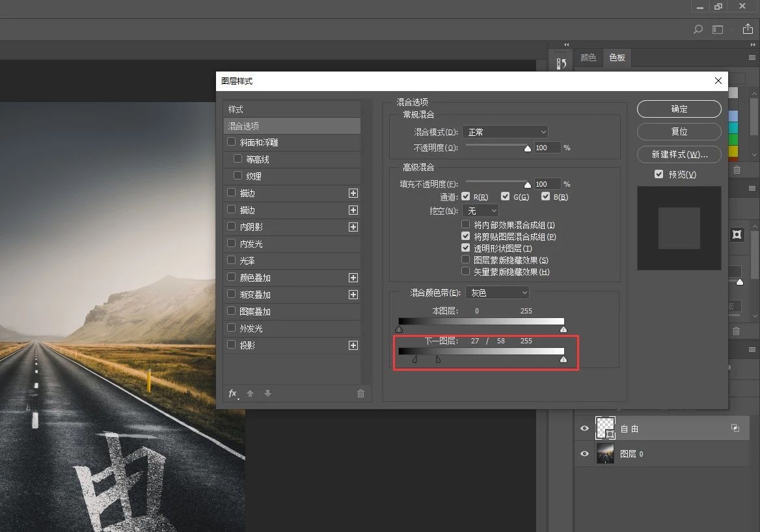
Task: Uncheck the 预览 preview checkbox
Action: tap(659, 174)
